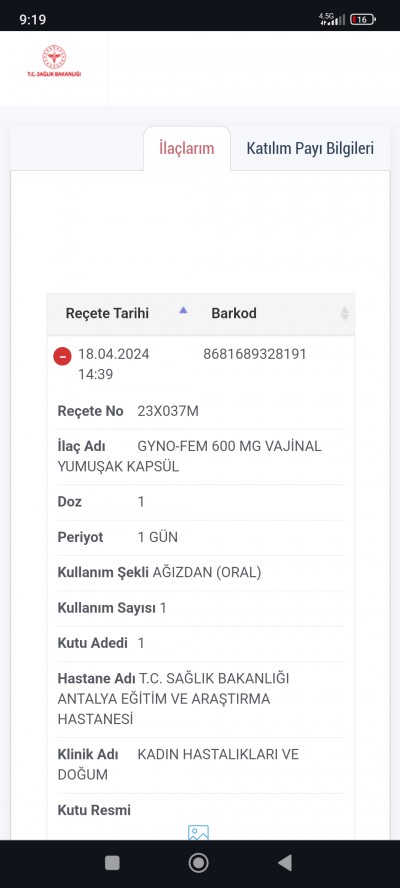Switch to the İlaçlarım tab
The image size is (400, 888).
pos(187,148)
